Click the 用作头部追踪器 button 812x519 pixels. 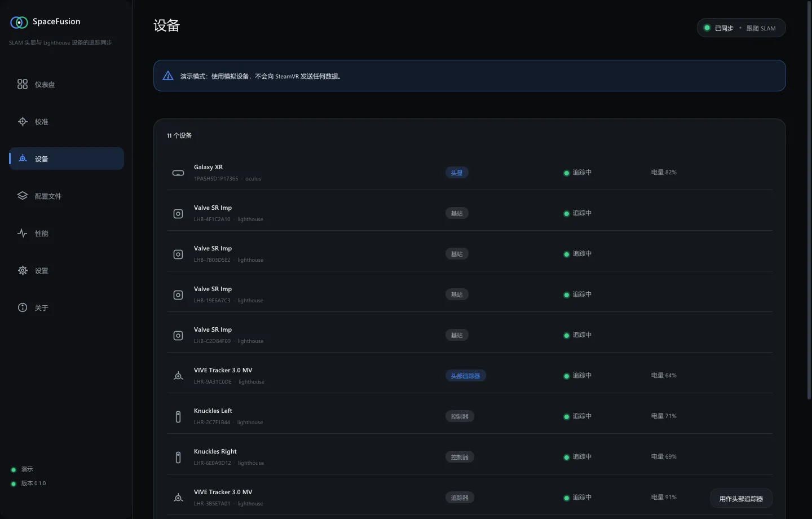(741, 499)
